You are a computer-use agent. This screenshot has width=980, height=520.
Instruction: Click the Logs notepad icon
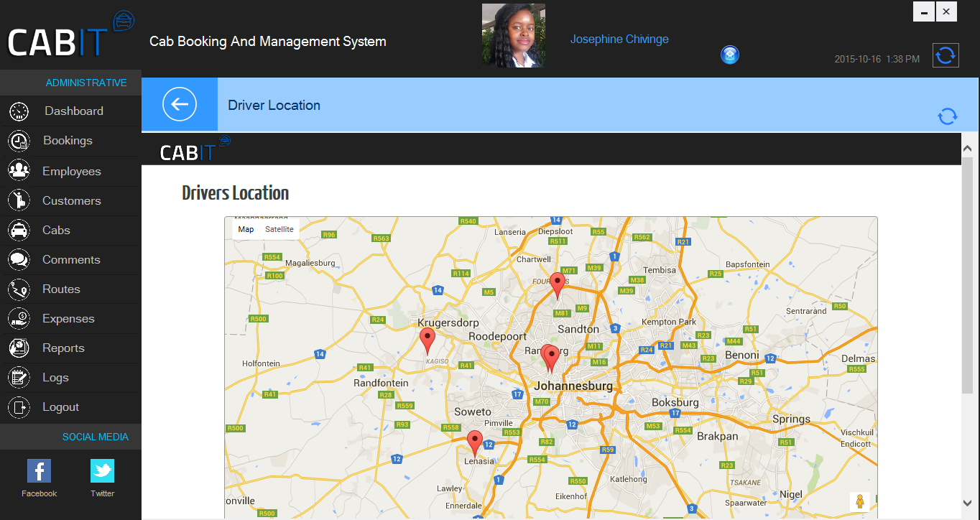pos(19,377)
